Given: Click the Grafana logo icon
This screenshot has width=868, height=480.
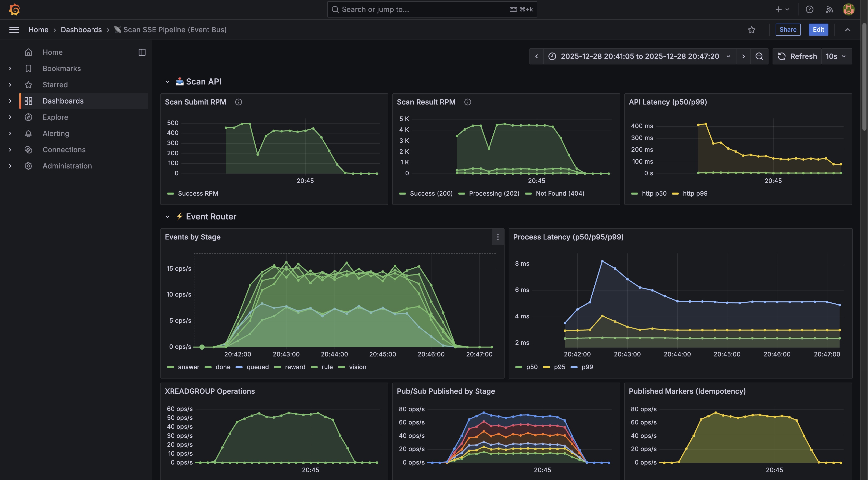Looking at the screenshot, I should (14, 9).
